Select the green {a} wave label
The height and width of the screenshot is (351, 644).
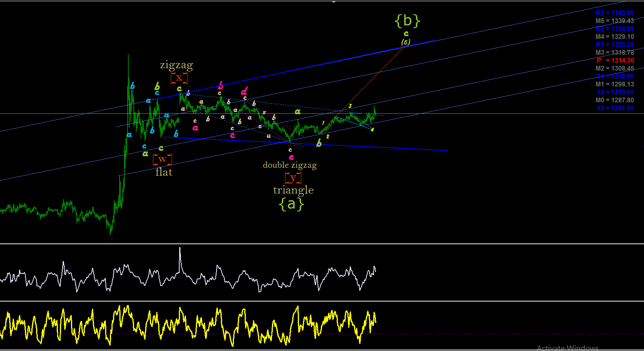point(291,203)
